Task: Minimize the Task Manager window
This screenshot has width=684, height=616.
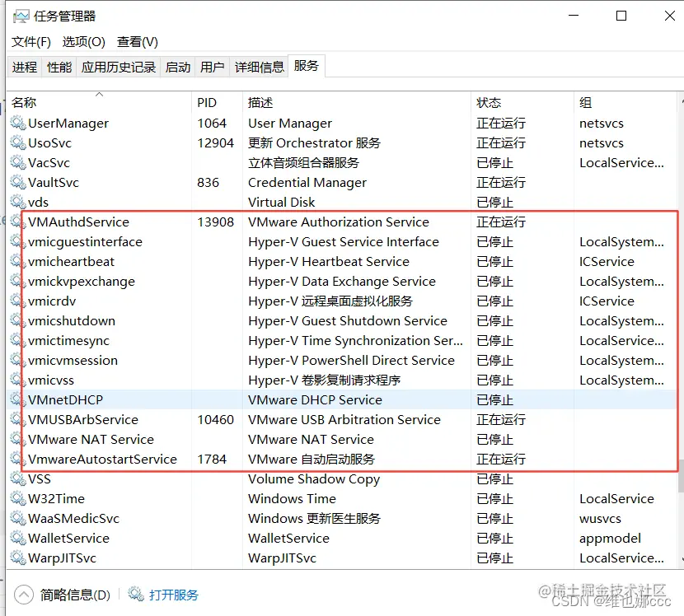Action: 574,16
